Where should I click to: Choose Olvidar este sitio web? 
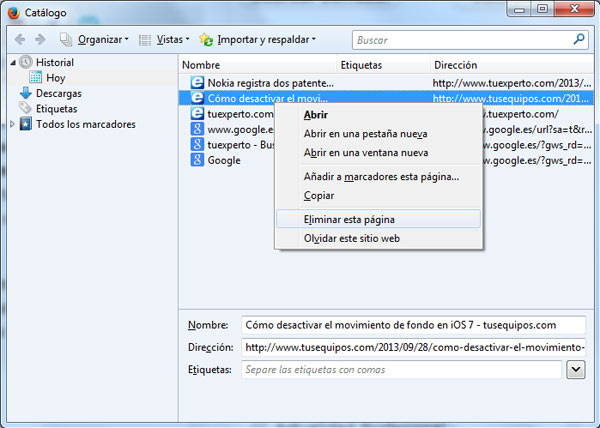(378, 238)
